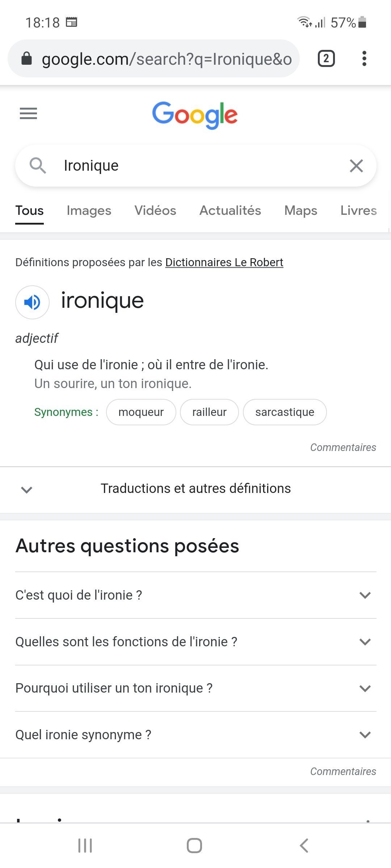Expand the question C'est quoi de l'ironie

(195, 595)
